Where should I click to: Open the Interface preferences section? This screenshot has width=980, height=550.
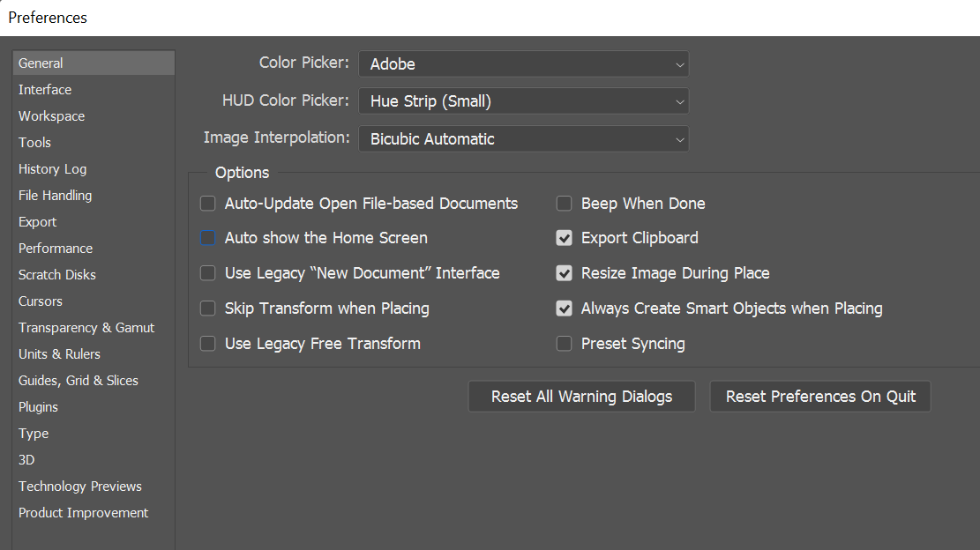pyautogui.click(x=44, y=89)
